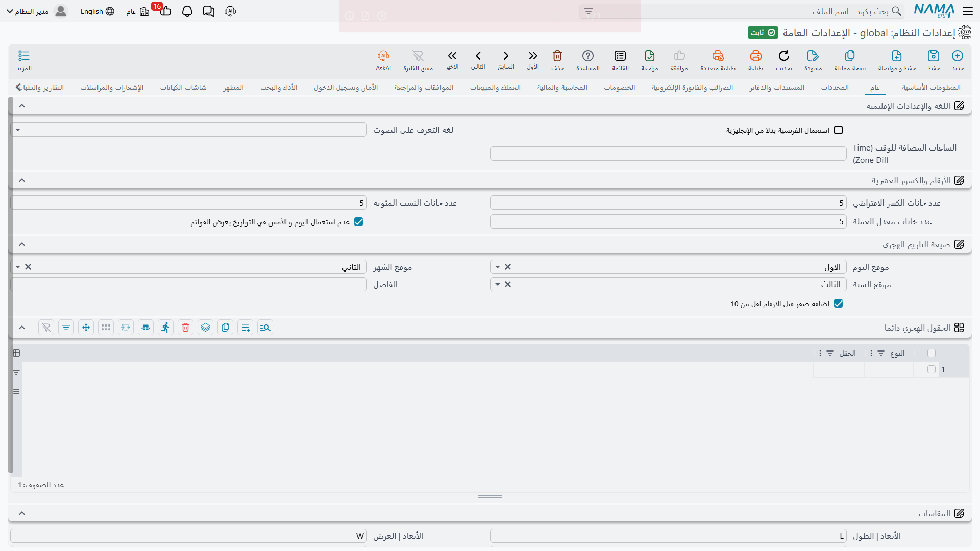Viewport: 980px width, 551px height.
Task: Click the running man grid icon
Action: (x=166, y=328)
